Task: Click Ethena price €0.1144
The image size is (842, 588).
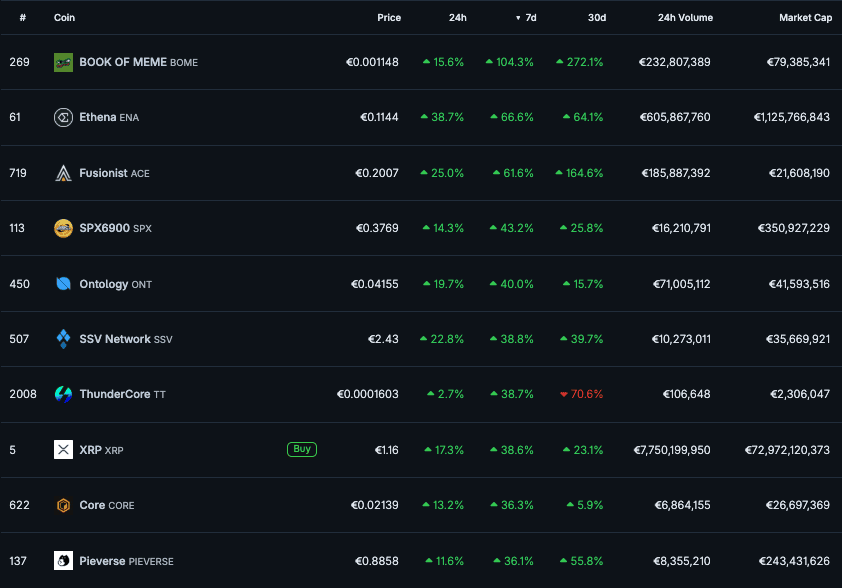Action: click(x=379, y=117)
